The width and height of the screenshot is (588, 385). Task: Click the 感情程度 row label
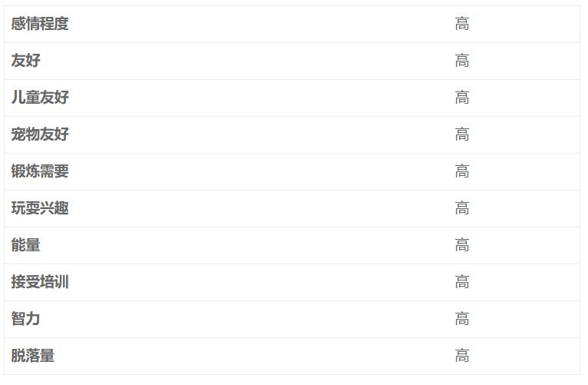40,24
